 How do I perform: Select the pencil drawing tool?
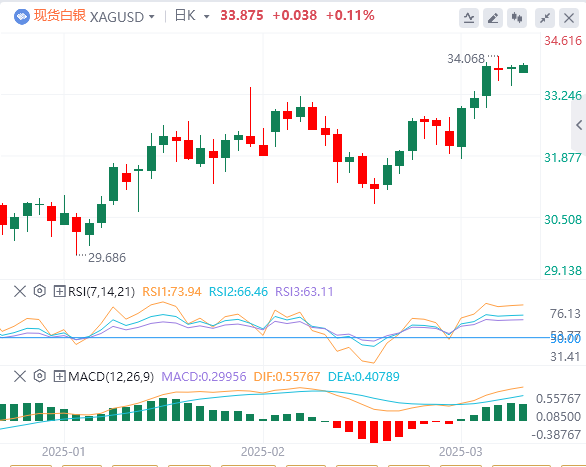point(493,18)
